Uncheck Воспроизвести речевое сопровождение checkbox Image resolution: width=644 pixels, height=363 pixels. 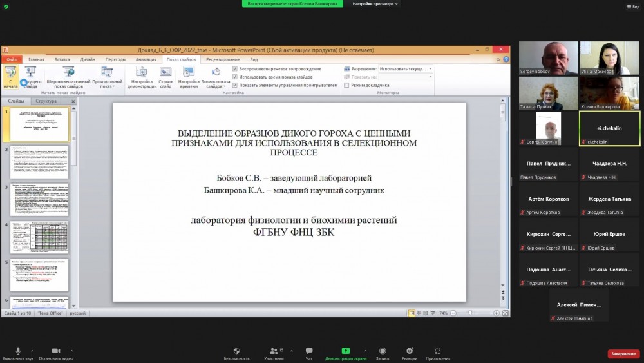235,68
